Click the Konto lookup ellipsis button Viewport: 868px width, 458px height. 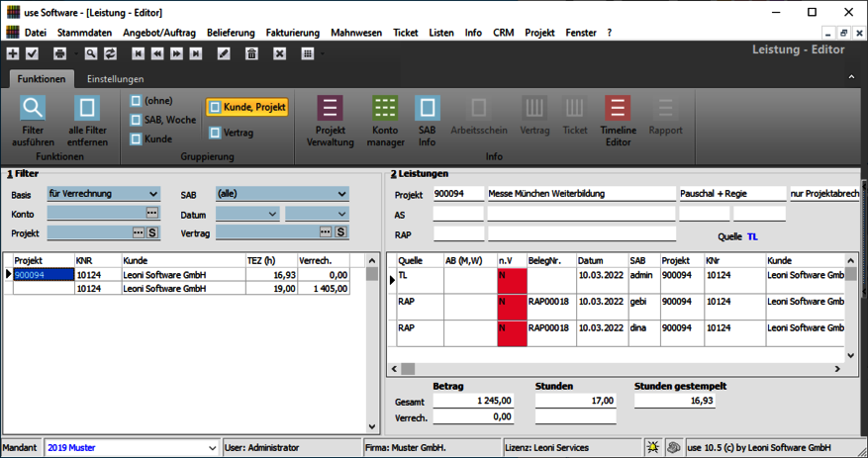pyautogui.click(x=151, y=214)
